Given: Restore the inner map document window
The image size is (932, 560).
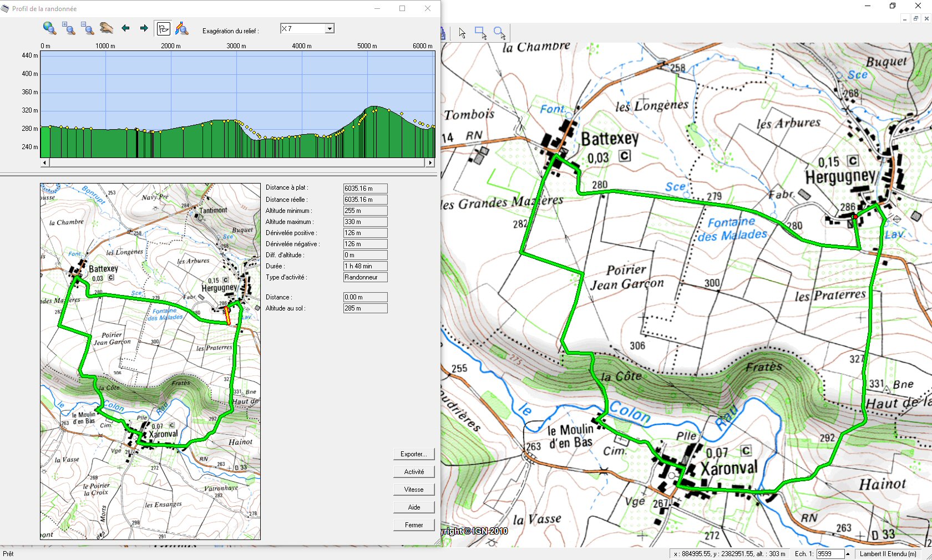Looking at the screenshot, I should (916, 19).
